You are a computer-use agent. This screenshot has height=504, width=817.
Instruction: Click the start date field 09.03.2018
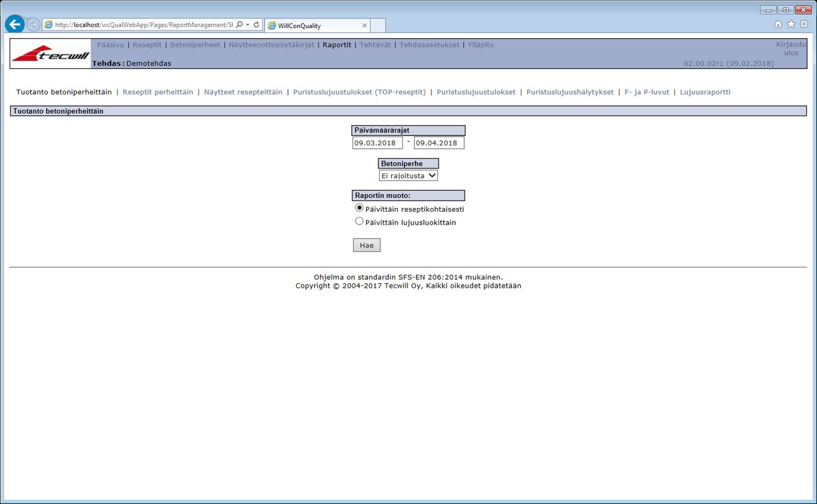377,143
